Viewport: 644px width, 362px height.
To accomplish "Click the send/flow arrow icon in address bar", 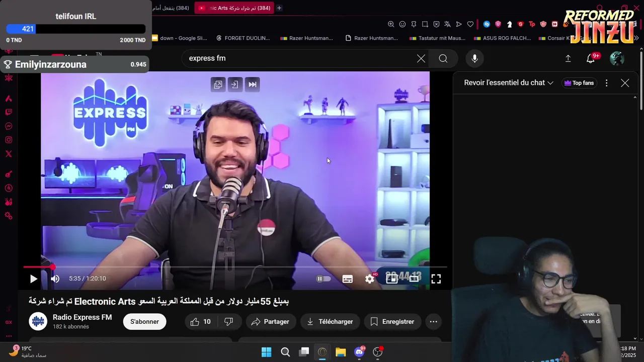I will (x=459, y=24).
